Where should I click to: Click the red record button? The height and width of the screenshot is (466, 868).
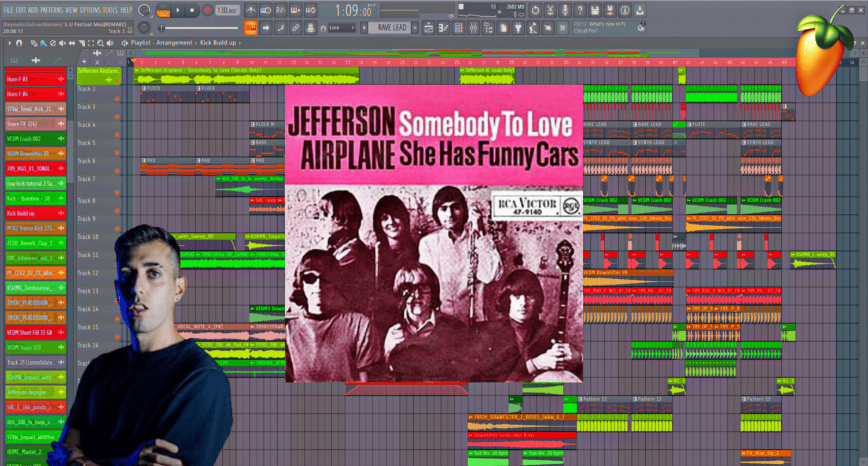pyautogui.click(x=208, y=10)
